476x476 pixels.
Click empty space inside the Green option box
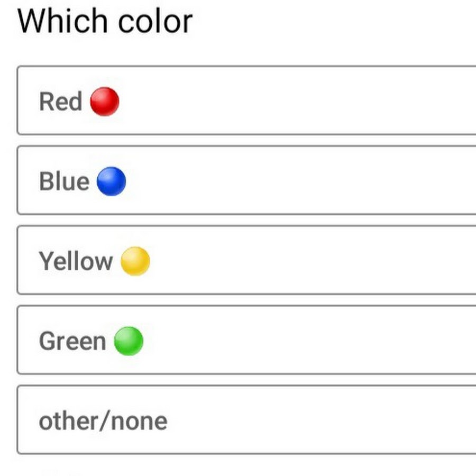click(317, 340)
